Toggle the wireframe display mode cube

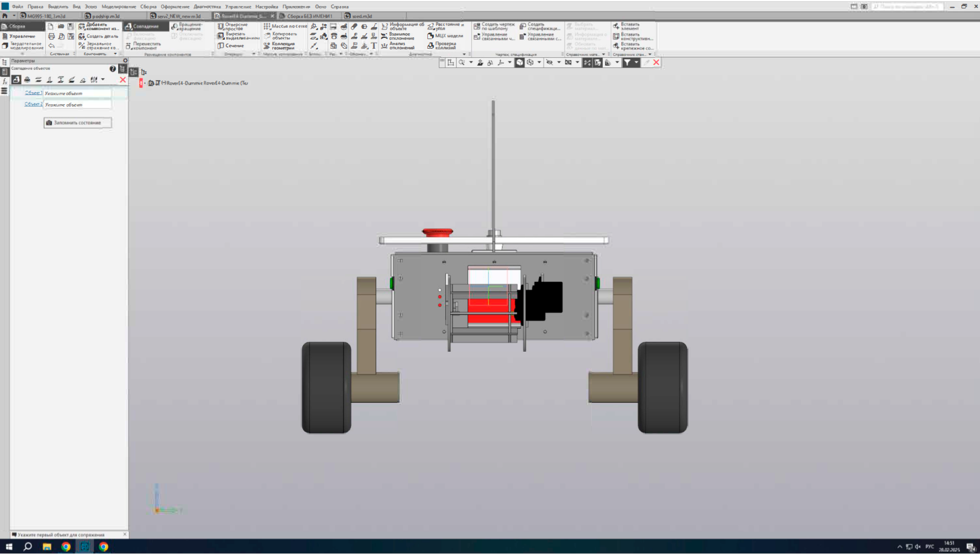pos(530,63)
